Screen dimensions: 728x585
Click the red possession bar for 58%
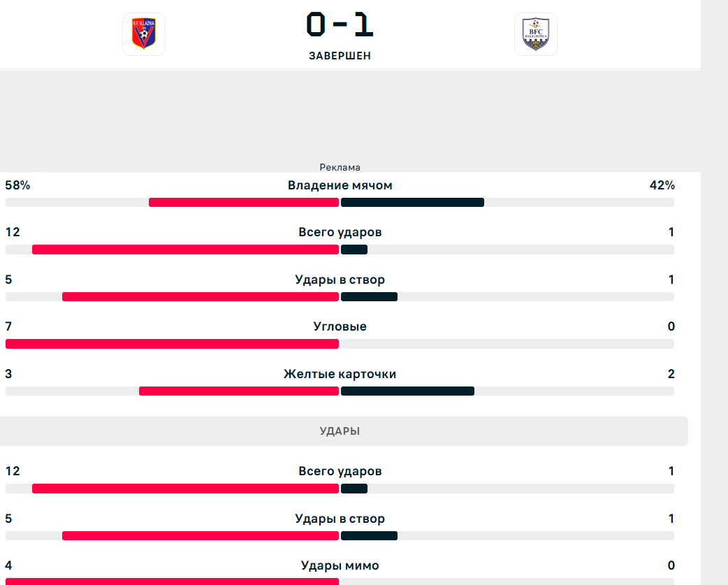click(x=244, y=203)
